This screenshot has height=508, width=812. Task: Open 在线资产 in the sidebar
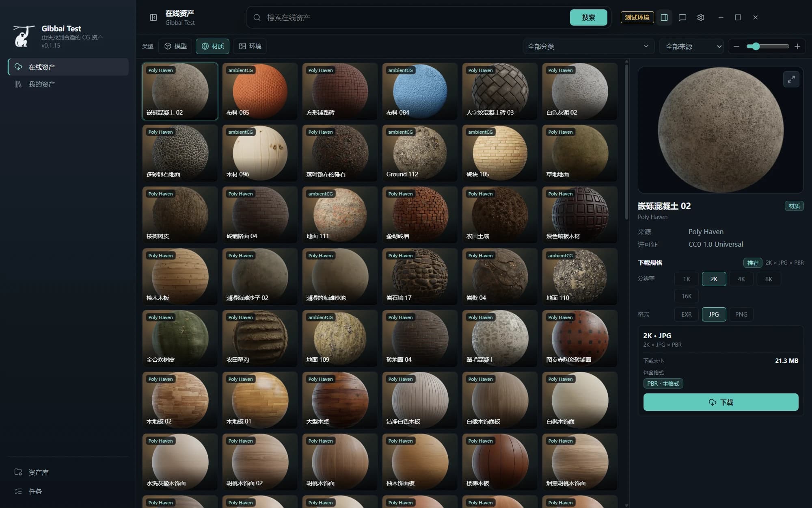tap(68, 67)
